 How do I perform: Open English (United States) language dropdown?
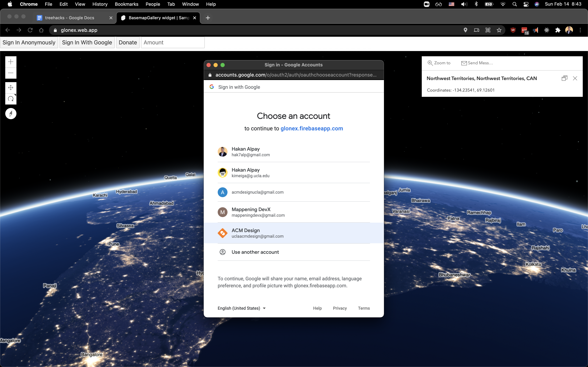[x=241, y=308]
